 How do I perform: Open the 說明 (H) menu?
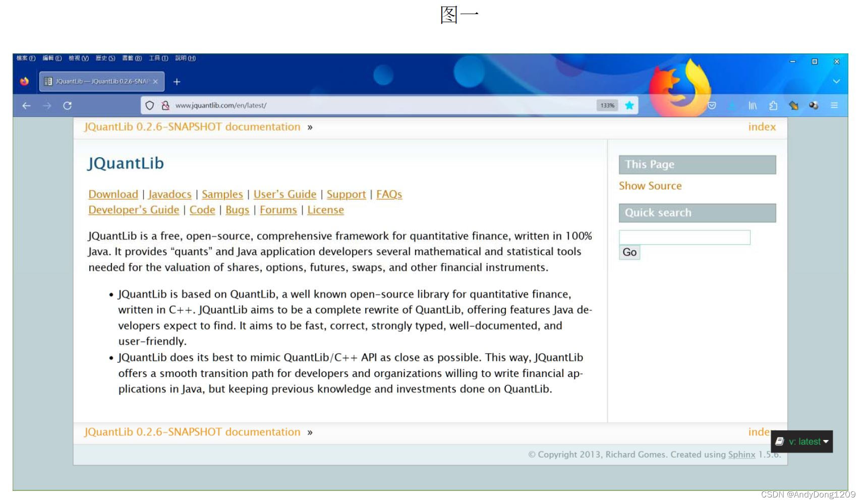coord(186,58)
